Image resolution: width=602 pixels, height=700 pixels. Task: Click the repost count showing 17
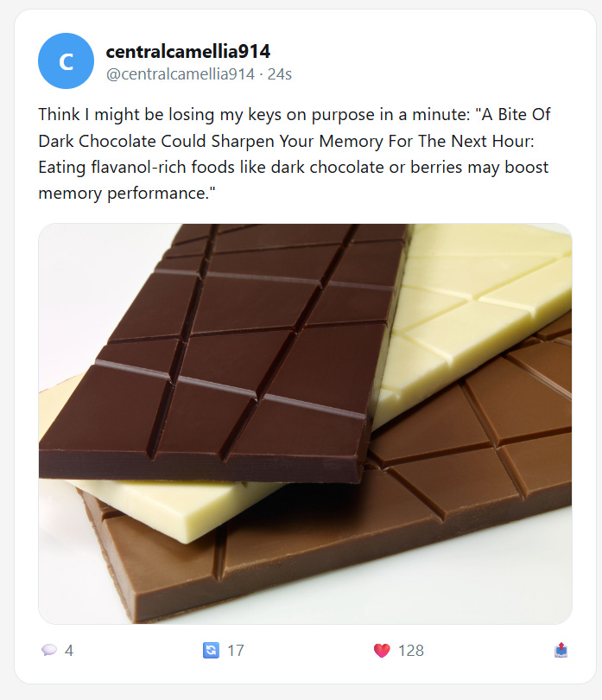coord(236,651)
